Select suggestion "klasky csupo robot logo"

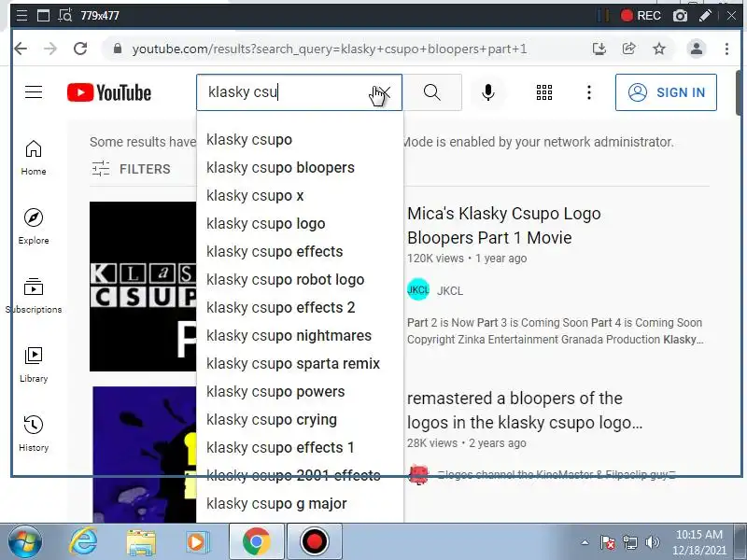coord(300,279)
